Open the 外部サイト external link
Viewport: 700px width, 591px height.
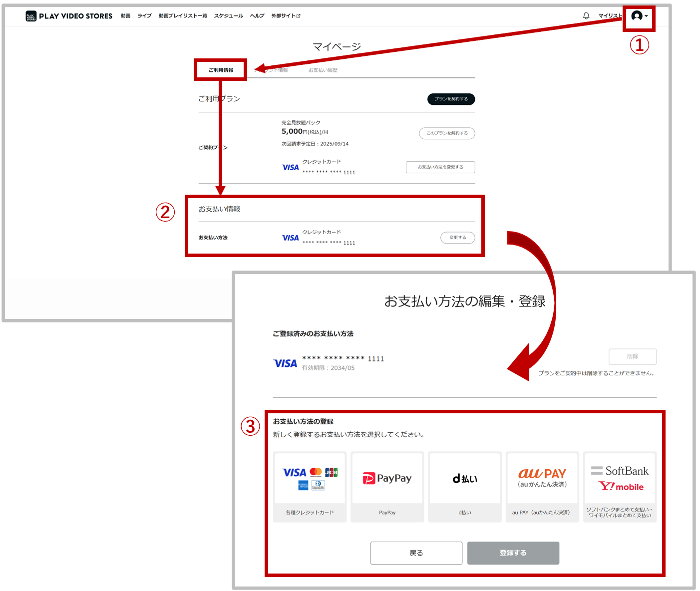286,16
